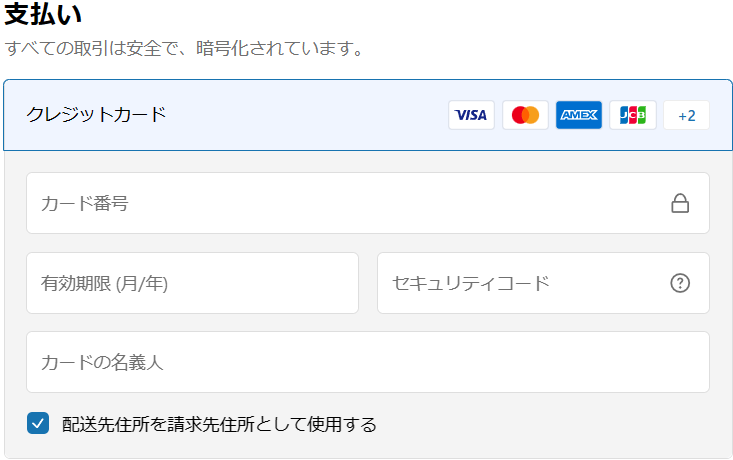Click the 支払い section heading

click(43, 15)
